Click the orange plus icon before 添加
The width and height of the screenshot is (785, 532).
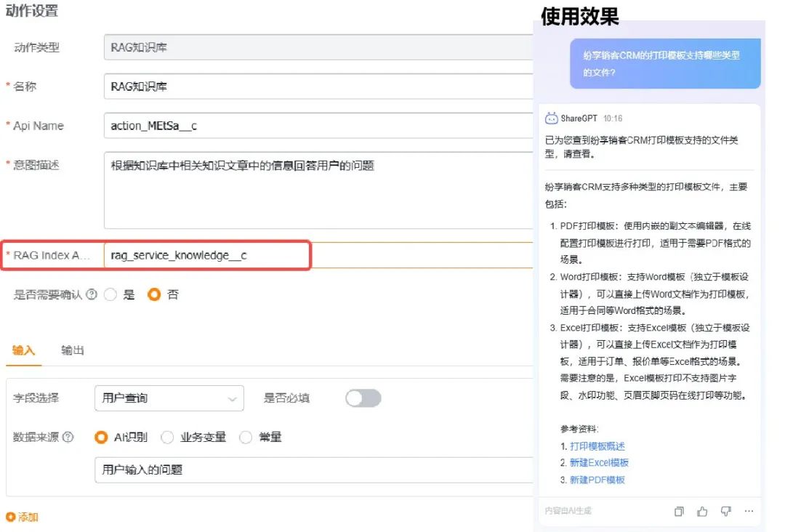click(10, 517)
